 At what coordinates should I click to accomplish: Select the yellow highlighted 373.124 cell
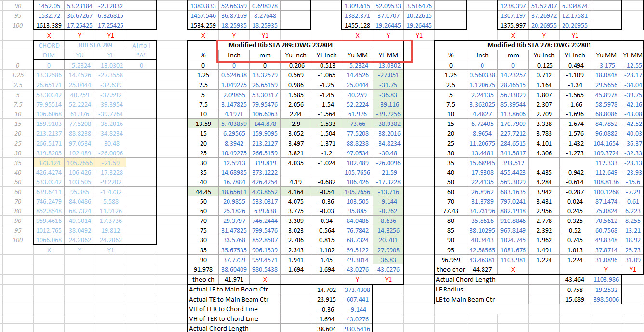tap(49, 163)
